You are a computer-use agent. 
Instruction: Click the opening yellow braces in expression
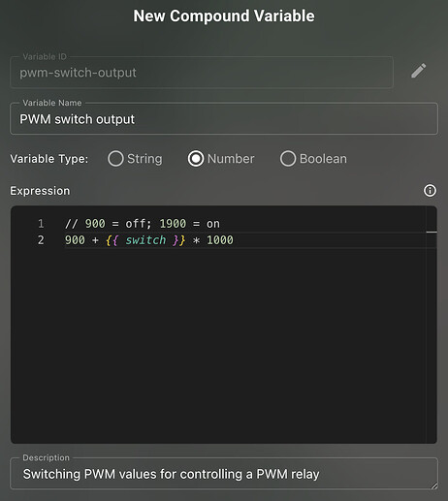click(x=112, y=240)
